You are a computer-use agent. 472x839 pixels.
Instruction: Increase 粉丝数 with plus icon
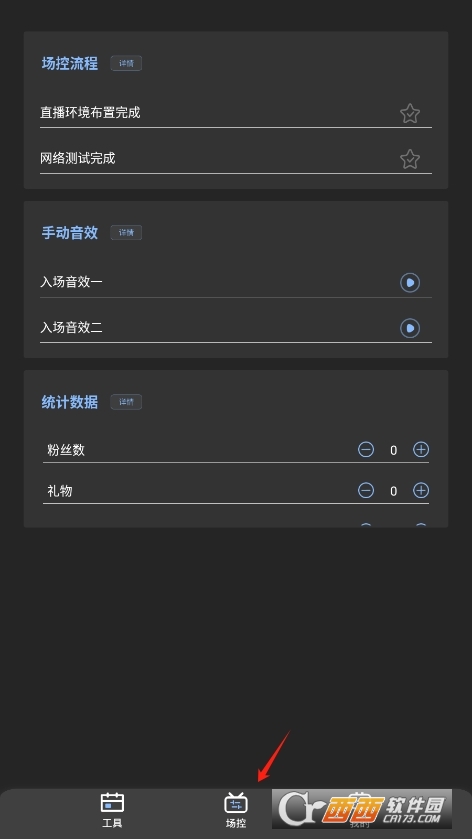coord(421,449)
